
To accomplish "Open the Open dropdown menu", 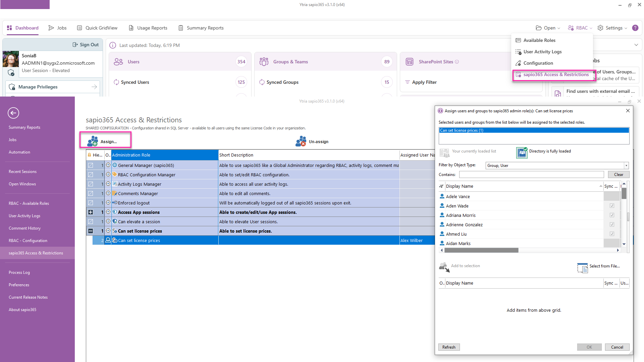I will (x=548, y=28).
